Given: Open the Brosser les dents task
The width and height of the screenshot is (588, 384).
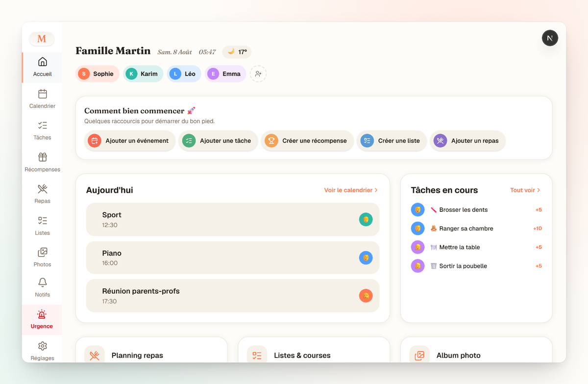Looking at the screenshot, I should pos(476,210).
